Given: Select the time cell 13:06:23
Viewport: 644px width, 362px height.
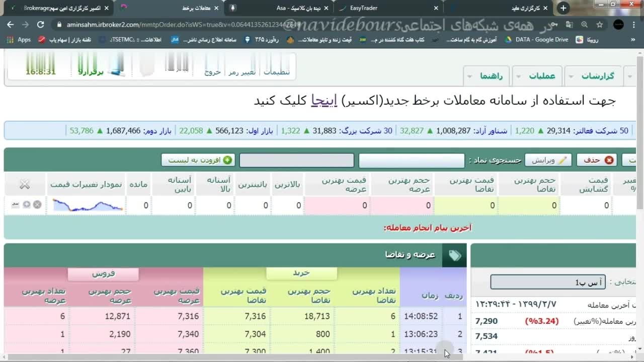Looking at the screenshot, I should 421,334.
